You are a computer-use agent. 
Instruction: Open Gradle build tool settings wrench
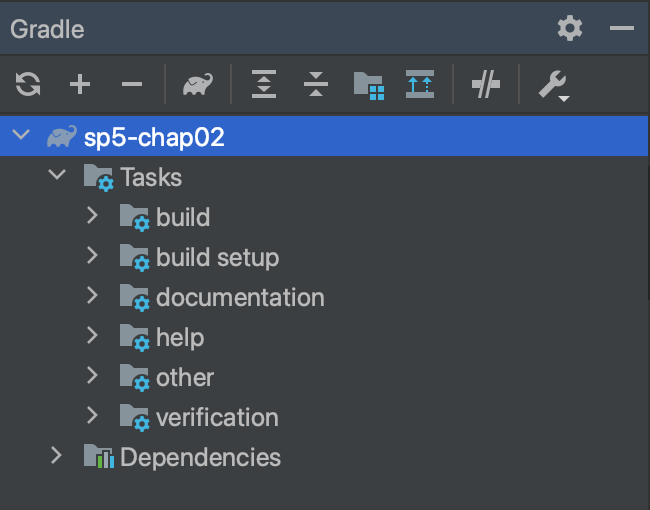click(554, 85)
